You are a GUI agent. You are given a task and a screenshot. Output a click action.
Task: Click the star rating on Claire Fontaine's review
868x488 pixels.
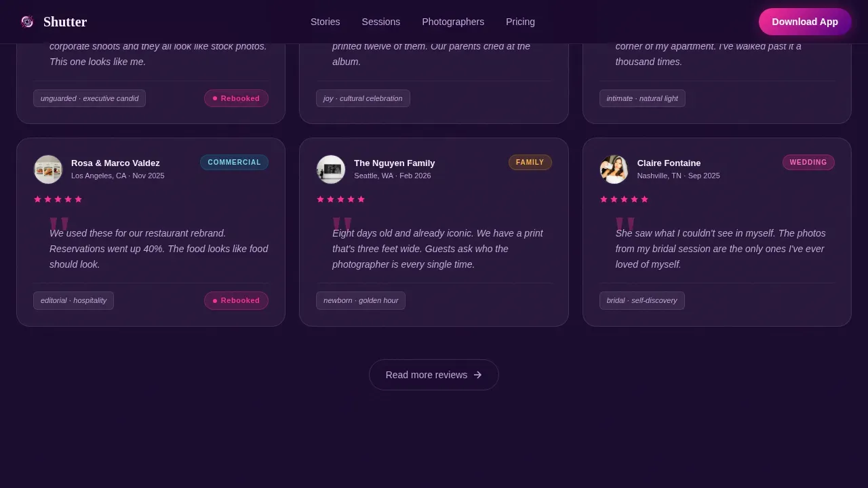click(x=625, y=199)
